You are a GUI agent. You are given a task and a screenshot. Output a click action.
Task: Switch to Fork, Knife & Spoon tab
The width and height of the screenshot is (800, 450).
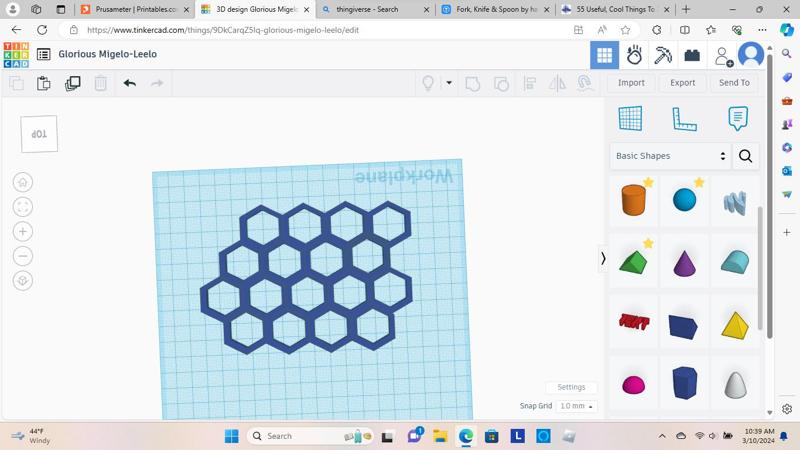point(496,9)
